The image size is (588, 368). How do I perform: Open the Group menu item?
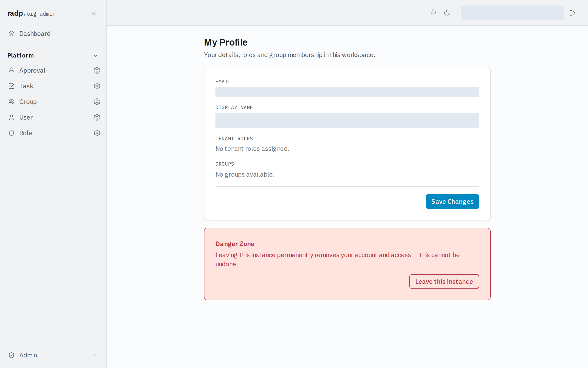coord(28,102)
